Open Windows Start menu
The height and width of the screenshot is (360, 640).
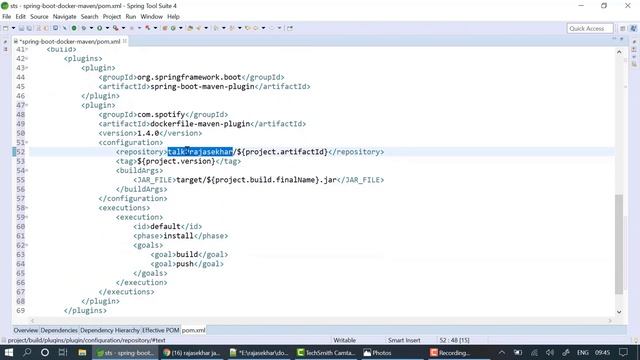9,353
